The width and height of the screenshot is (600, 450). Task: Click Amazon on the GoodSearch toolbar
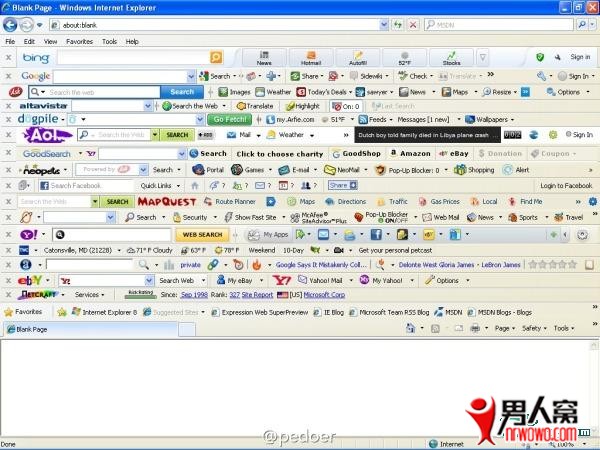point(410,153)
